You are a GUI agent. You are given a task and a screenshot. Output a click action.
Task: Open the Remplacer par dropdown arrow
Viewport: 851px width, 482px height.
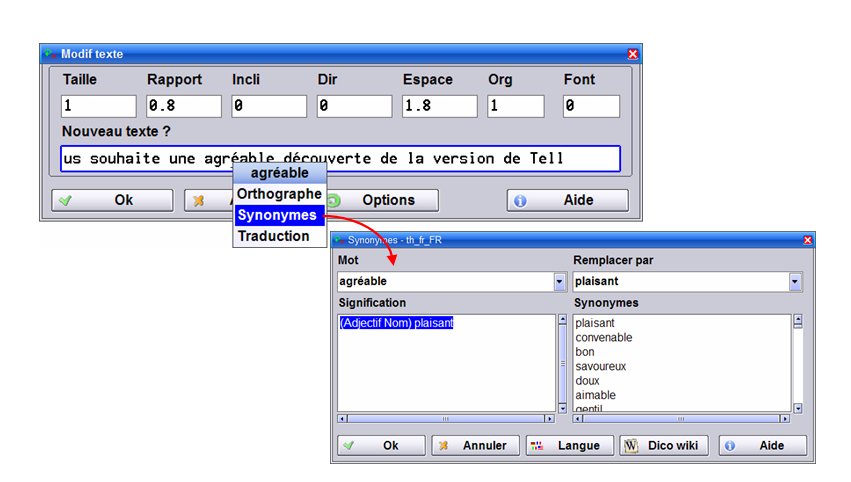pyautogui.click(x=795, y=282)
